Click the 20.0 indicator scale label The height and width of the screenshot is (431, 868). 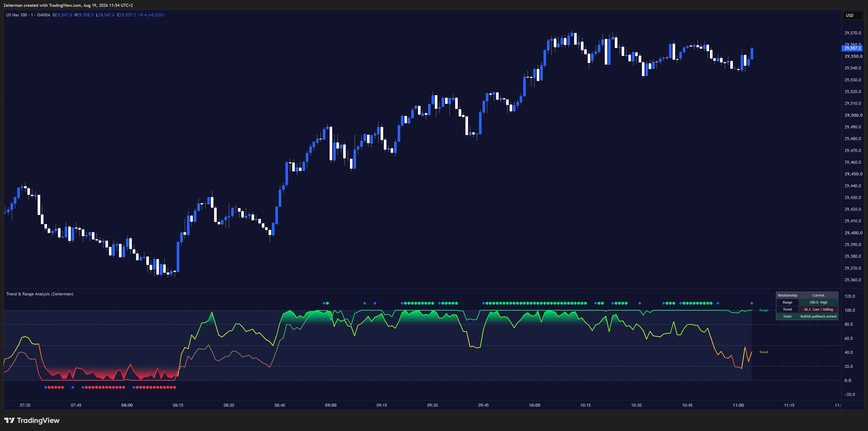coord(848,366)
